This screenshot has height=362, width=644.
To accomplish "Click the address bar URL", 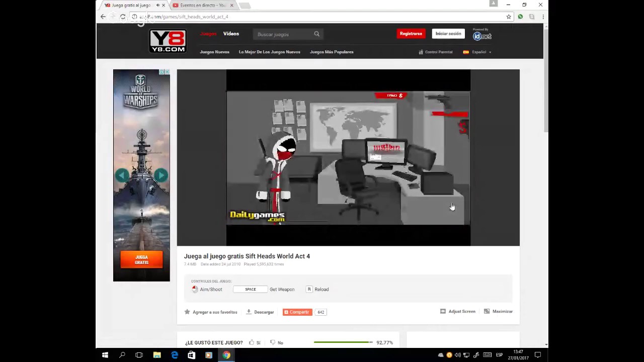I will coord(184,17).
